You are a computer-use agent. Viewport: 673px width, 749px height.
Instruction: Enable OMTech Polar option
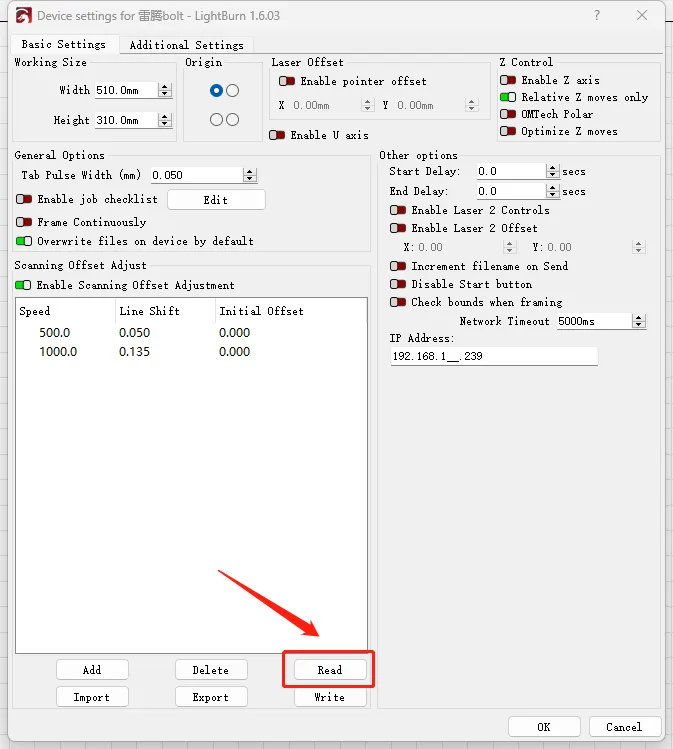pyautogui.click(x=508, y=114)
